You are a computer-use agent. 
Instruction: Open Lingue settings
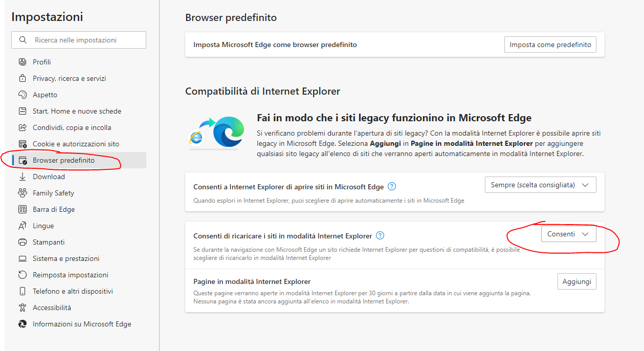[x=79, y=226]
